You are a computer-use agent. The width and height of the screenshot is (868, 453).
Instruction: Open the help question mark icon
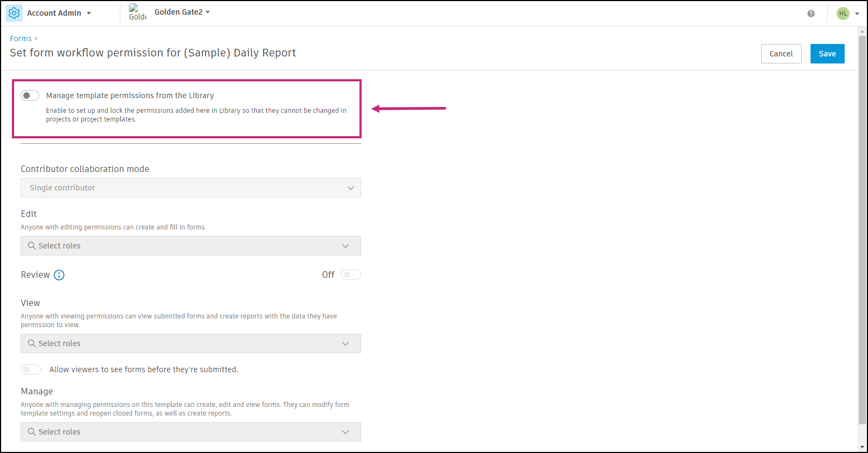coord(811,14)
